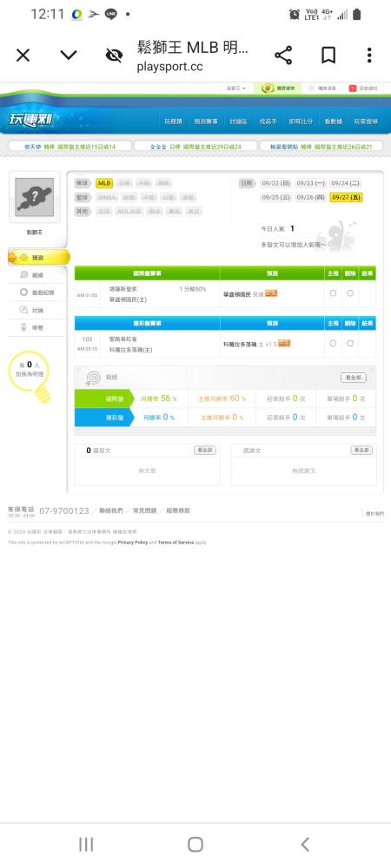The height and width of the screenshot is (868, 391).
Task: Click orange badge beside 華盛頓國民 prediction
Action: point(271,293)
